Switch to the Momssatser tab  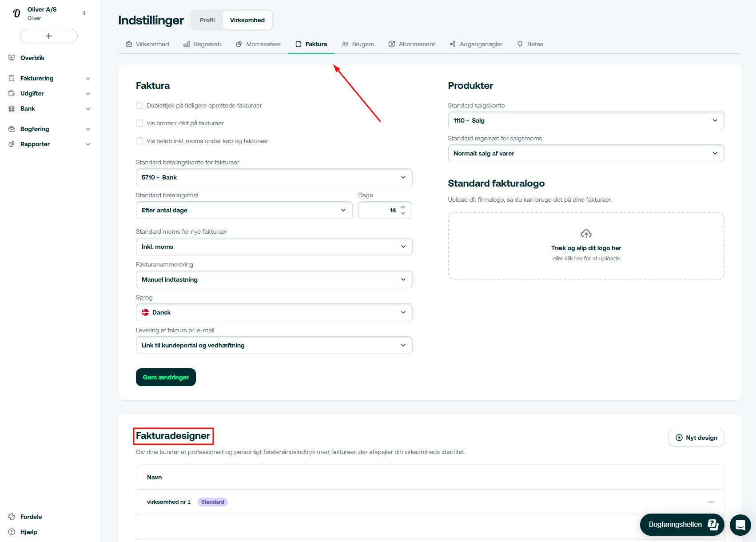coord(258,44)
